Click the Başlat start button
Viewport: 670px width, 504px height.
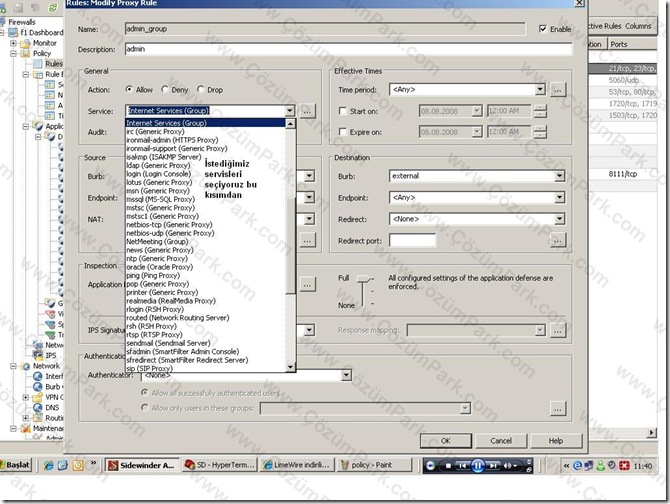(15, 465)
